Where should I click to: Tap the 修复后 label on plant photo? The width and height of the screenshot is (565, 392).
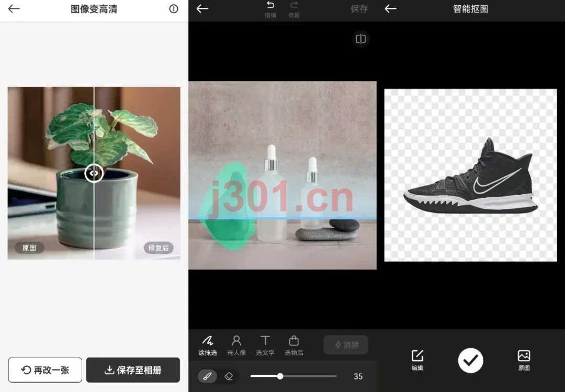click(x=159, y=248)
